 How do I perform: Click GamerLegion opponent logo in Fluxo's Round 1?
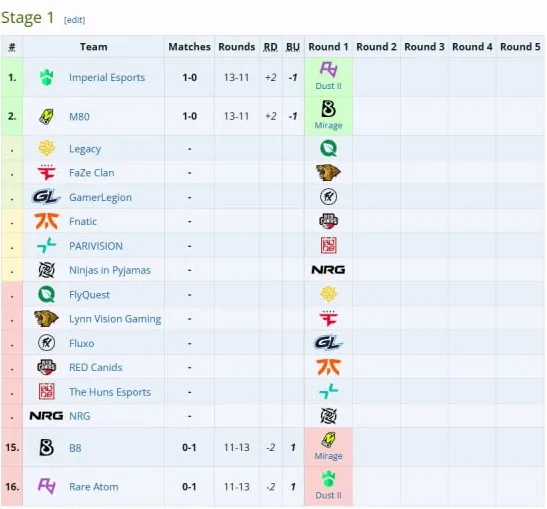(x=328, y=343)
